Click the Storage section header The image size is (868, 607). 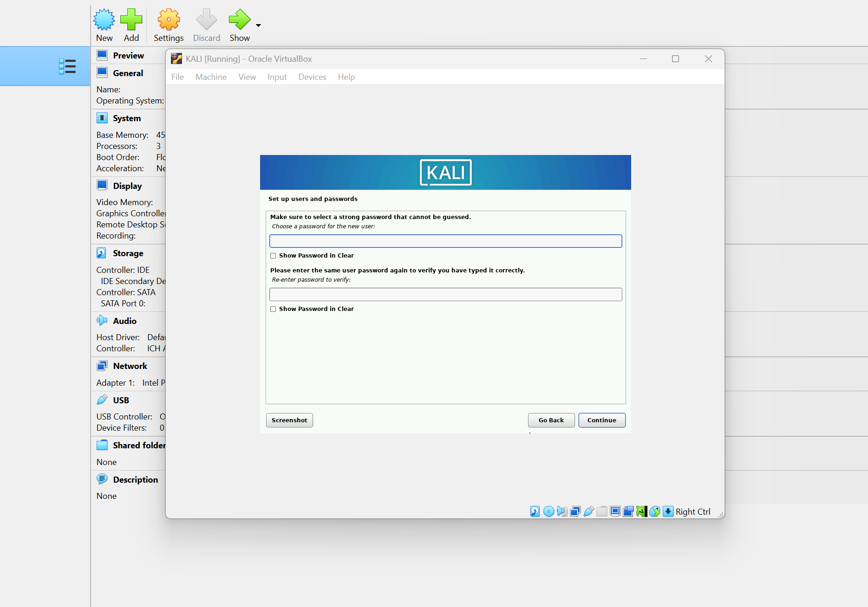tap(128, 253)
